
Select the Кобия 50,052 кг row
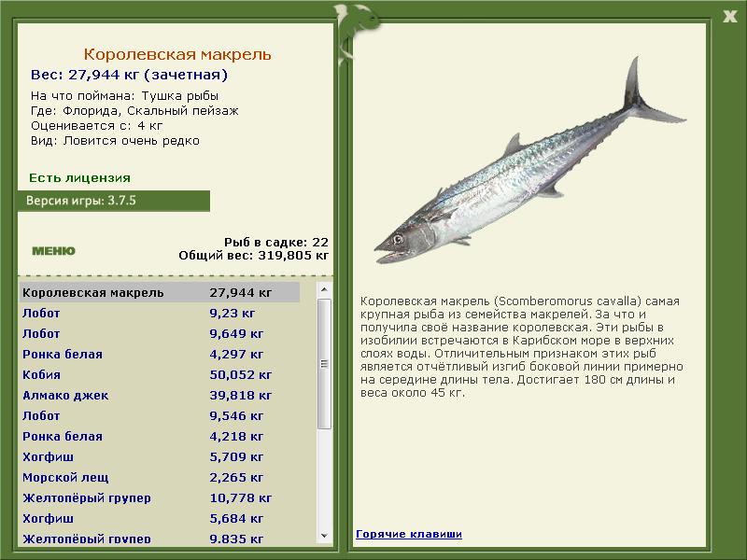pyautogui.click(x=160, y=375)
